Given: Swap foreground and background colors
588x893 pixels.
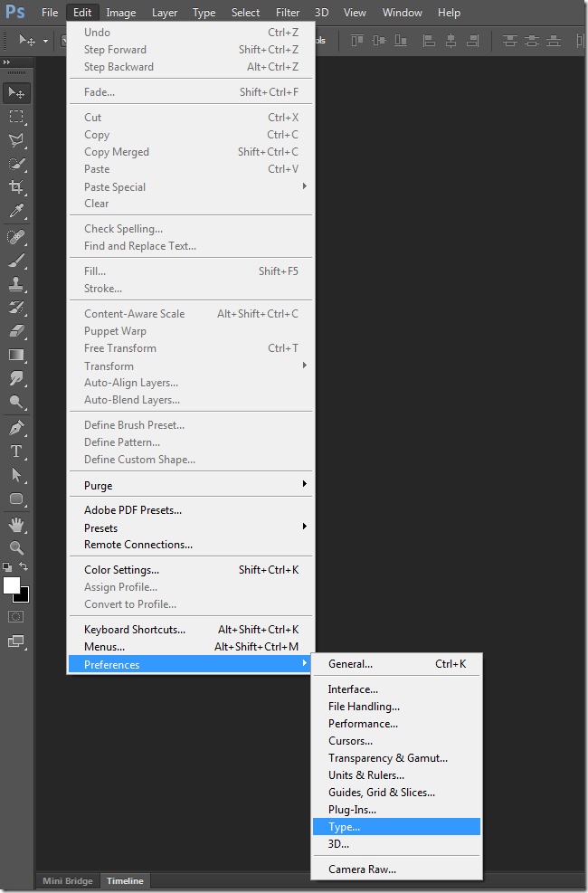Looking at the screenshot, I should coord(24,566).
